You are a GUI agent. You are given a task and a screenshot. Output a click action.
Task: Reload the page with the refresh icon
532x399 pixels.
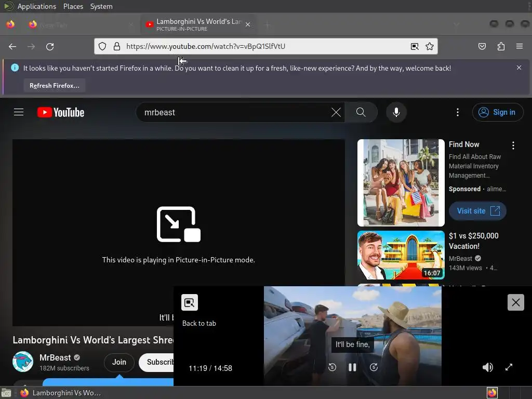[50, 46]
